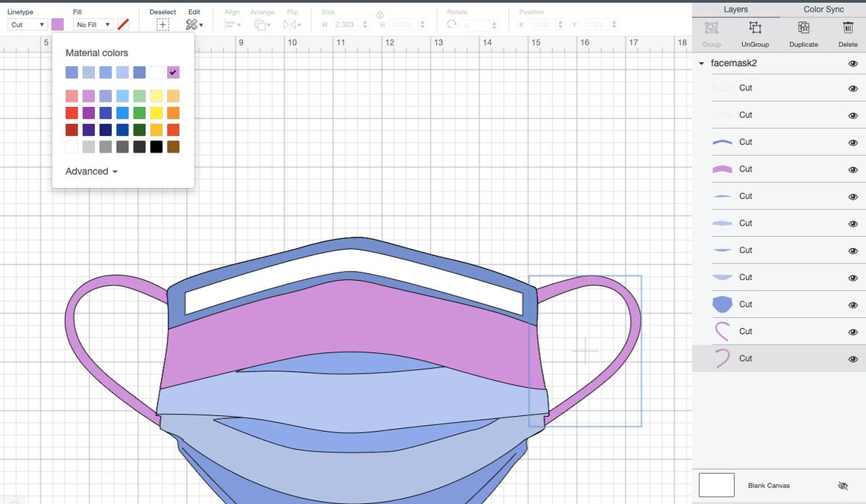Image resolution: width=866 pixels, height=504 pixels.
Task: Click the Group icon in the Layers panel
Action: point(711,28)
